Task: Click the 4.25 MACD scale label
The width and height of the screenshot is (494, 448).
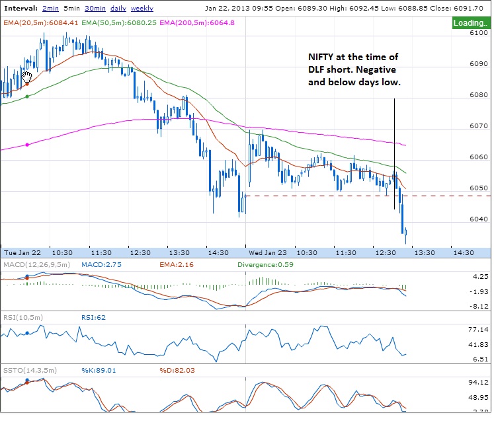Action: click(x=481, y=276)
